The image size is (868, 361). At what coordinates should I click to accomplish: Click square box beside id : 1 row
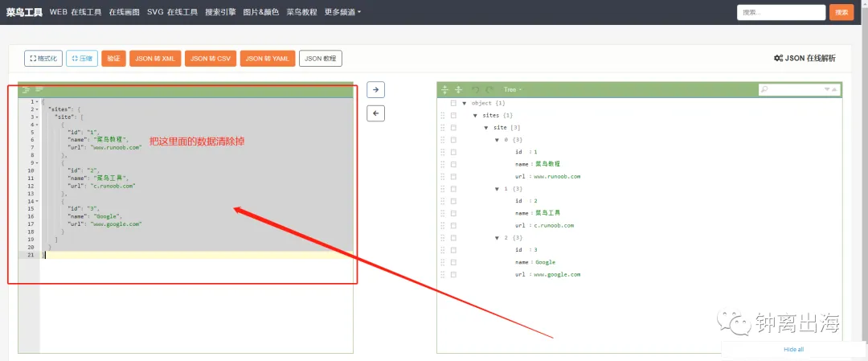coord(453,152)
